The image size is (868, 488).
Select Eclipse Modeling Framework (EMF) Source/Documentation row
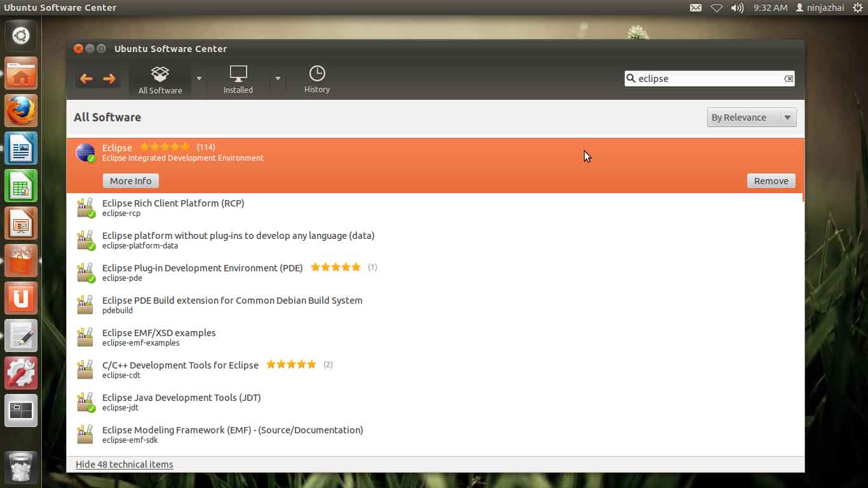[435, 435]
